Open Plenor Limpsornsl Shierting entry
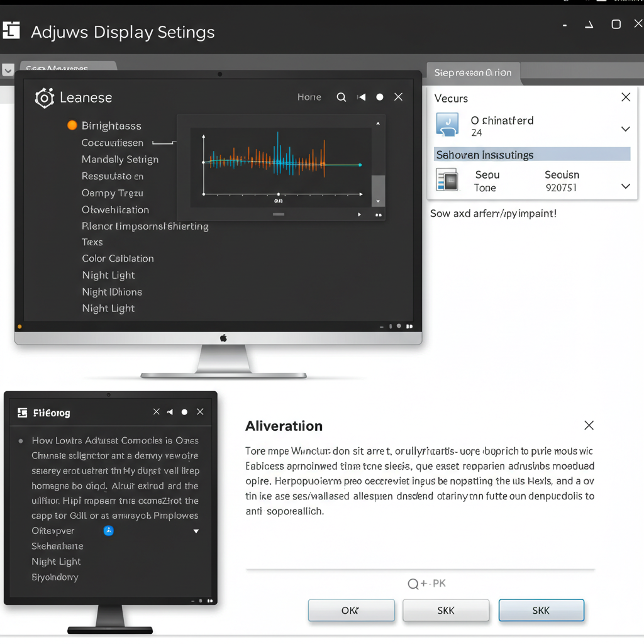This screenshot has height=644, width=644. 145,226
